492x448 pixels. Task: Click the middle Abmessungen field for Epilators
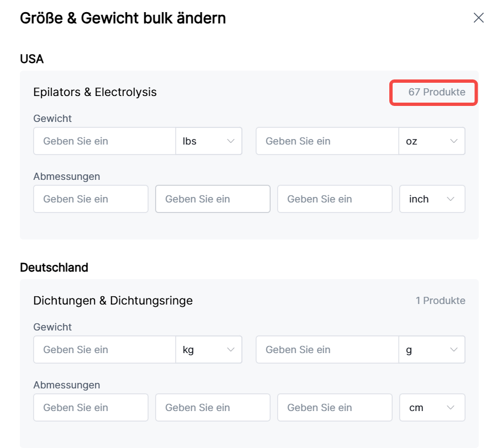point(213,199)
